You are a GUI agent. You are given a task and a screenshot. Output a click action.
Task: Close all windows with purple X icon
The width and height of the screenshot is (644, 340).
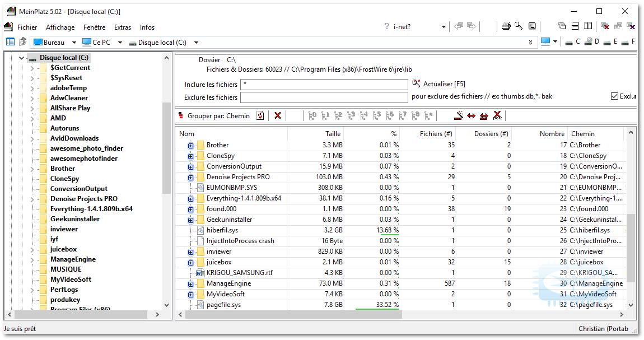pyautogui.click(x=631, y=26)
